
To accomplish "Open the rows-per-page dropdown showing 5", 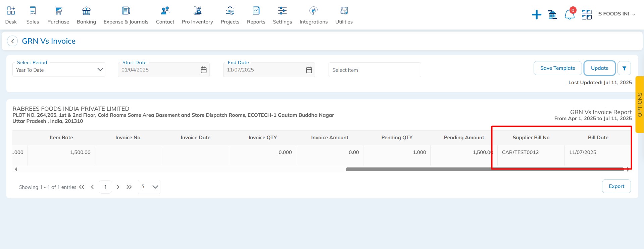I will coord(149,187).
